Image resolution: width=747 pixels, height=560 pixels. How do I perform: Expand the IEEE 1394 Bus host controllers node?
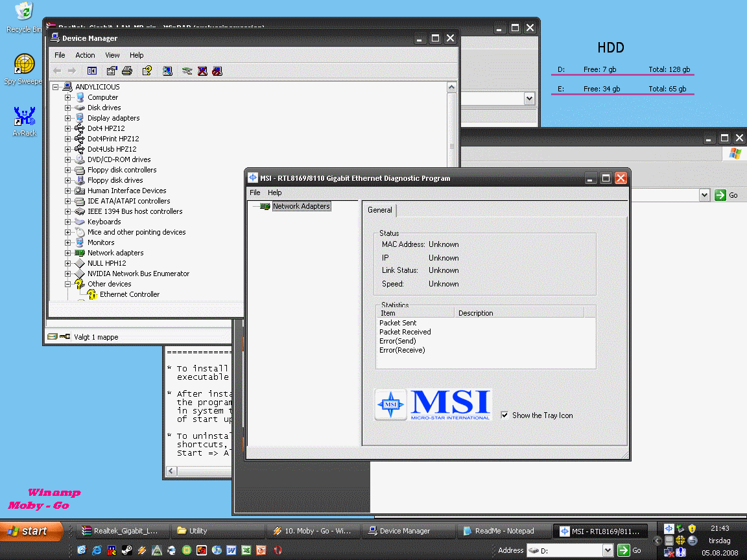pyautogui.click(x=67, y=211)
